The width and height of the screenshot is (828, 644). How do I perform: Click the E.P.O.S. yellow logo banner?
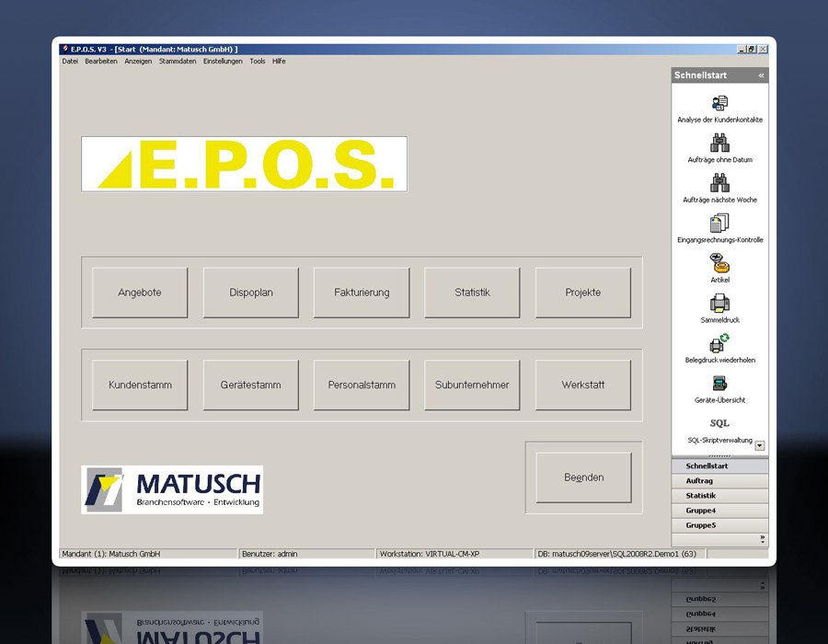tap(244, 164)
